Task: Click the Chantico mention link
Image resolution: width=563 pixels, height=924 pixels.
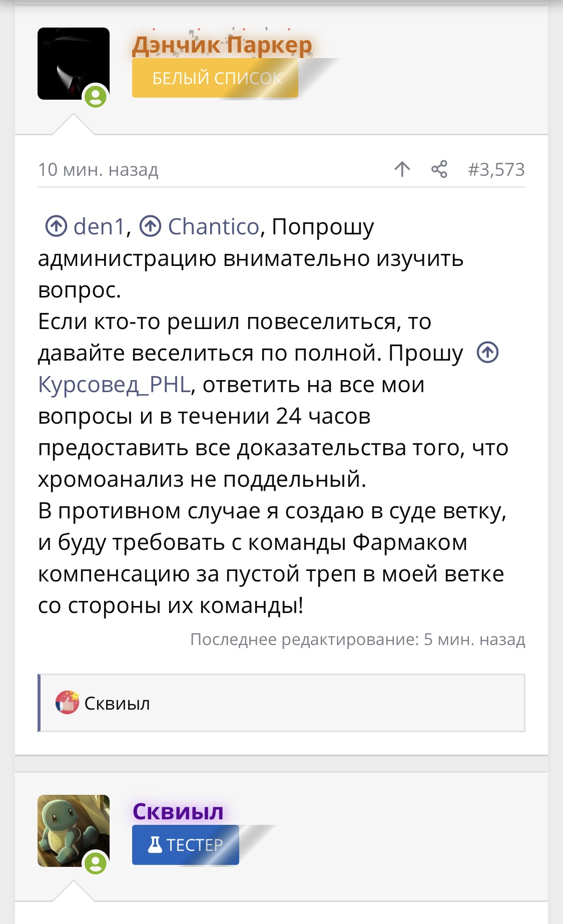Action: pos(213,227)
